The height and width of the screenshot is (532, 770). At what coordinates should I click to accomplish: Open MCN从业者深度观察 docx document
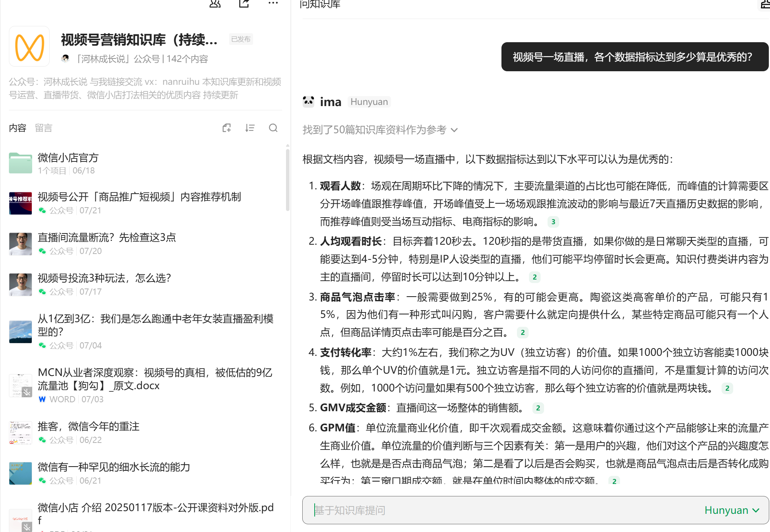[155, 379]
